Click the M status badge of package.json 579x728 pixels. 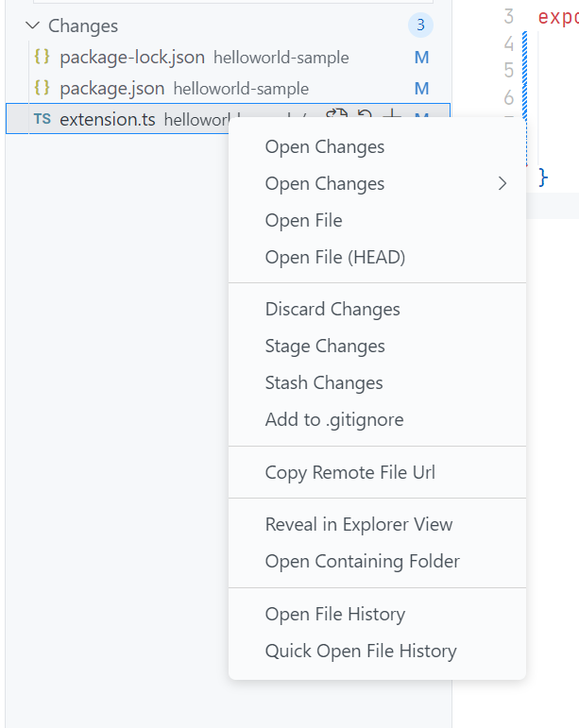(x=421, y=88)
